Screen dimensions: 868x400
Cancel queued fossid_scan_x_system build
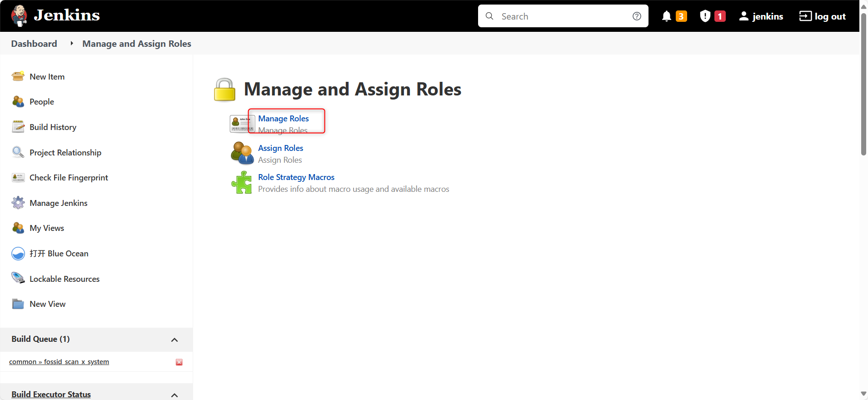[x=179, y=362]
